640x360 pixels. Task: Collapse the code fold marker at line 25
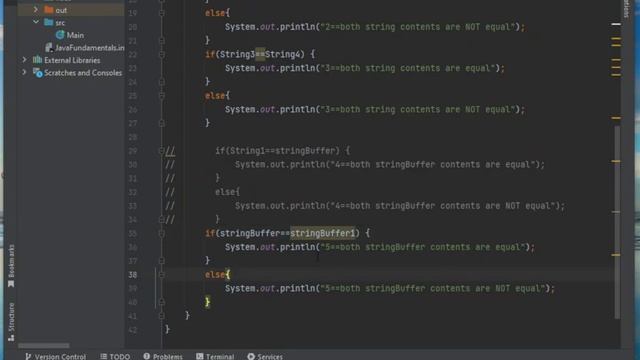click(x=162, y=96)
